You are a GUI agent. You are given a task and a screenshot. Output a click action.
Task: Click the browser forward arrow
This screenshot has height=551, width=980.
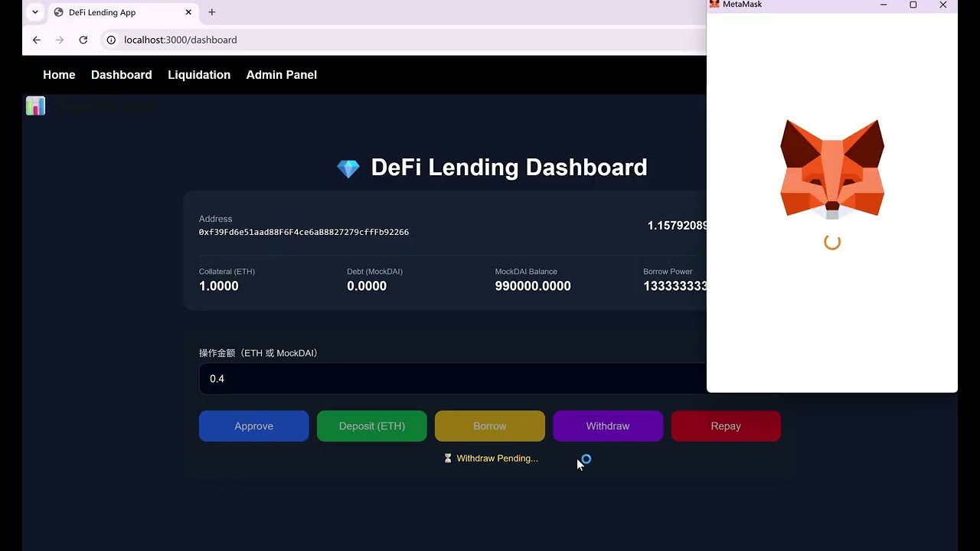tap(60, 40)
